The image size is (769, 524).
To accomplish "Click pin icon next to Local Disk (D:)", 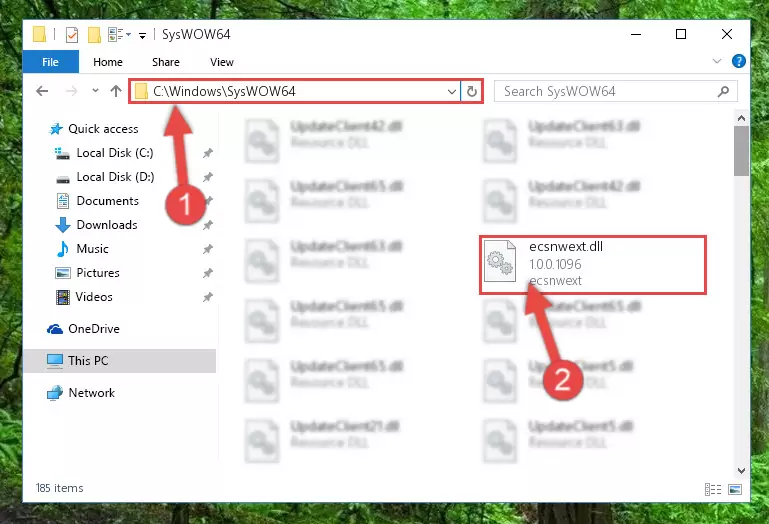I will 208,177.
